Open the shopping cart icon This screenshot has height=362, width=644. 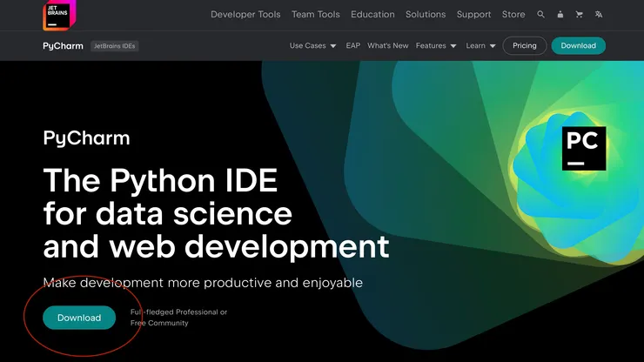tap(579, 15)
